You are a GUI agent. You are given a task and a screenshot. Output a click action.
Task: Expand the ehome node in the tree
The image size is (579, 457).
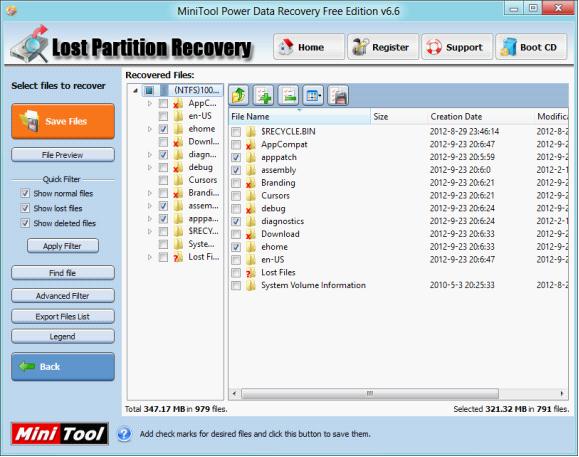pos(150,129)
